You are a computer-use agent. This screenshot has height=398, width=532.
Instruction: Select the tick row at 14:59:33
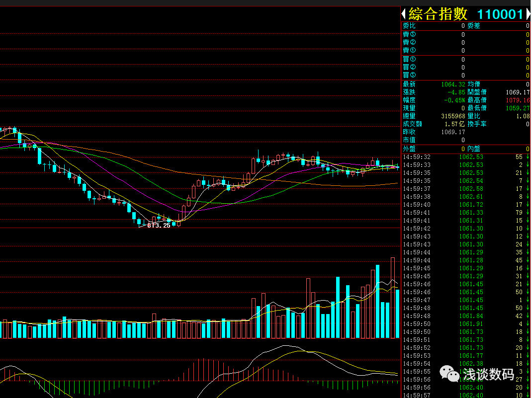466,165
